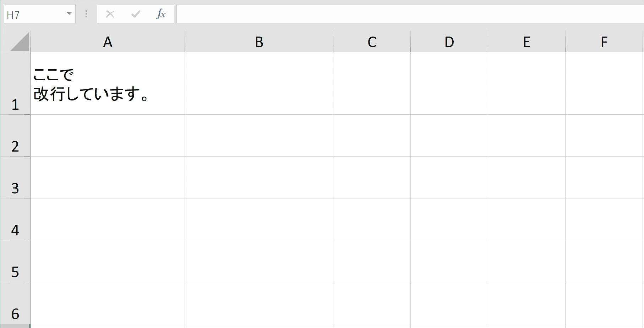The height and width of the screenshot is (328, 644).
Task: Select row 3 header
Action: pos(15,177)
